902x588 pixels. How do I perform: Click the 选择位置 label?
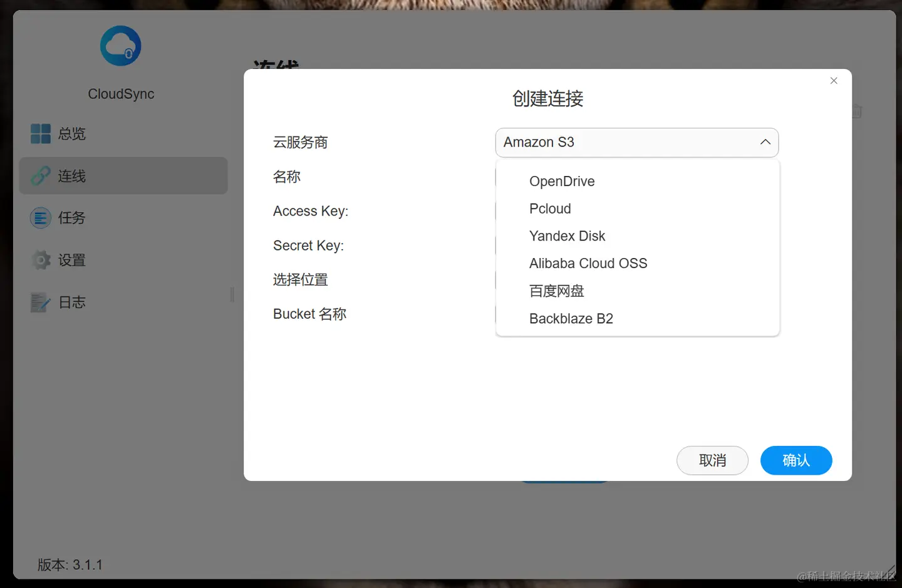point(300,279)
